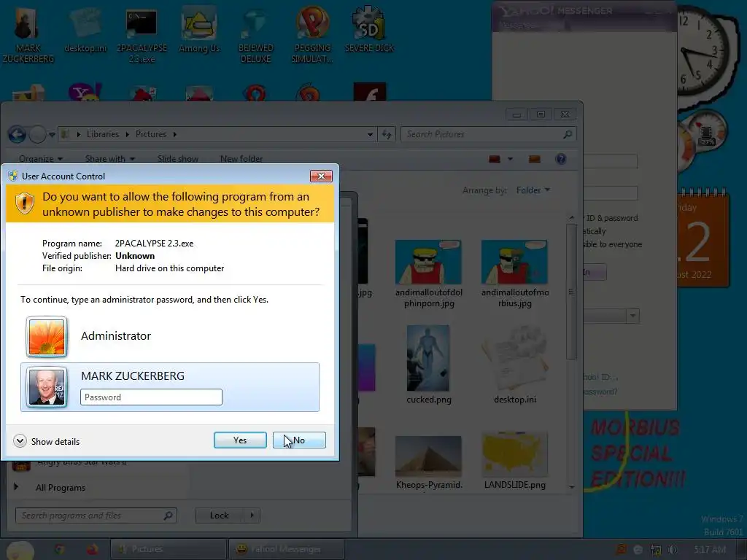
Task: Open the MARK ZUCKERBERG desktop icon
Action: pyautogui.click(x=28, y=36)
